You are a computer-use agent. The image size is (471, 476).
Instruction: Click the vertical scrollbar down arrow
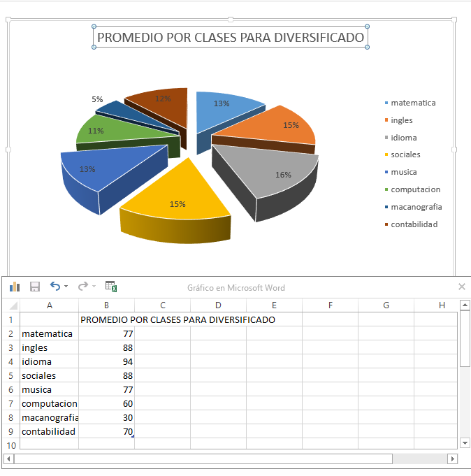tap(465, 443)
